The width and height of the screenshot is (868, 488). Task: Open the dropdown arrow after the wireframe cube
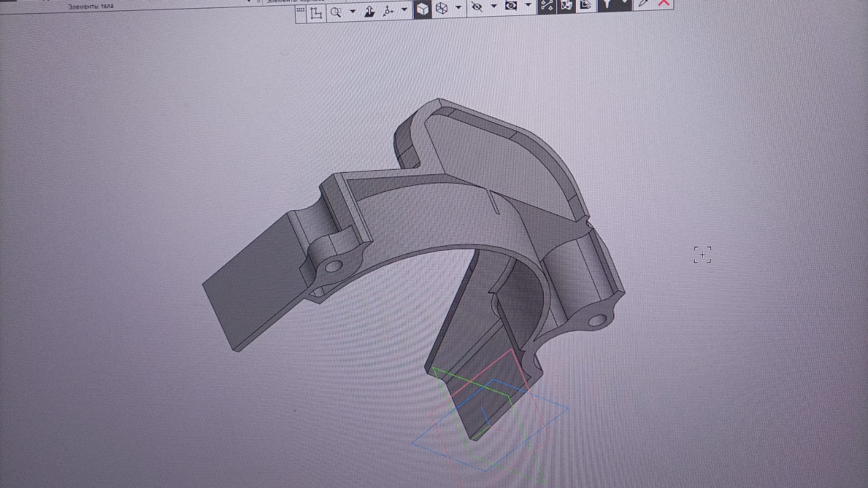(x=458, y=8)
